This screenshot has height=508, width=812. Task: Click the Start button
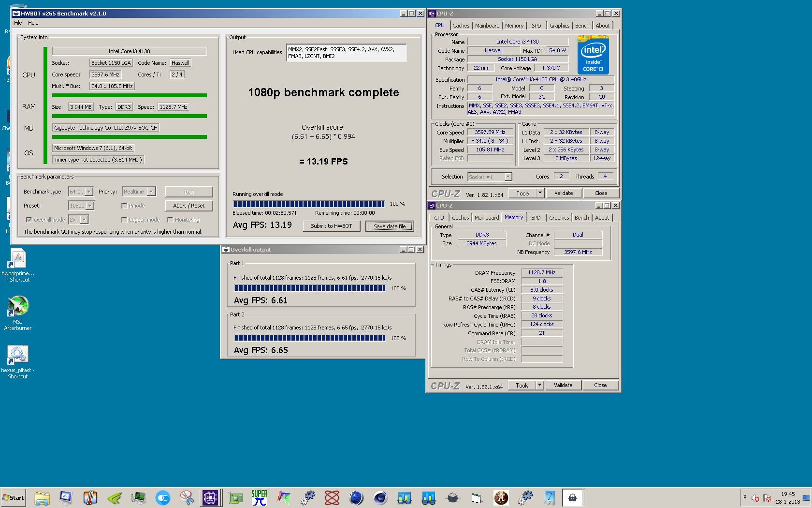point(13,497)
